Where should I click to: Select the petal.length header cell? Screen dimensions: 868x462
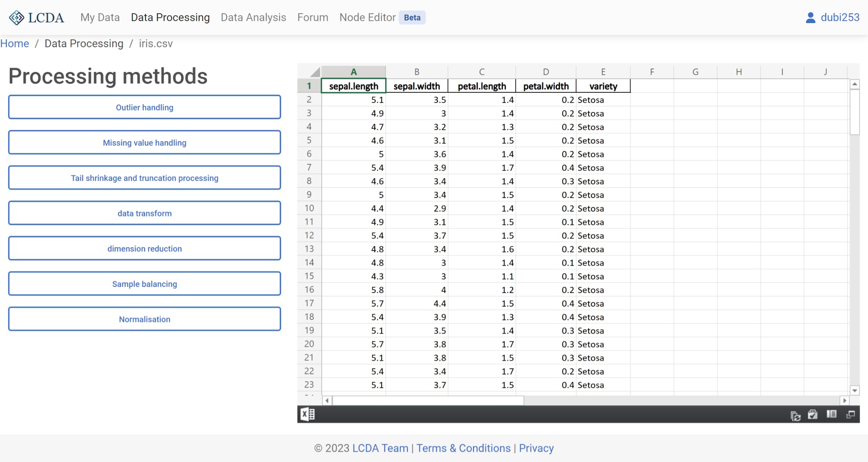(x=482, y=86)
